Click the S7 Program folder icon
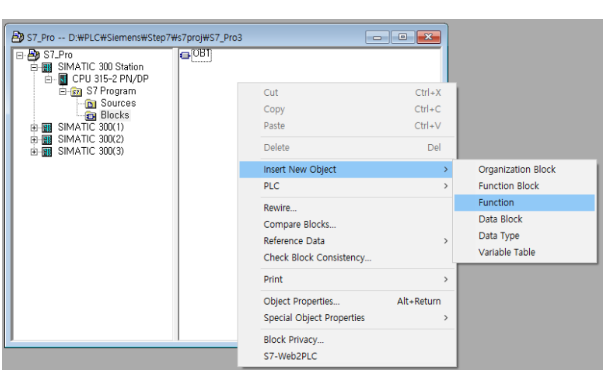The image size is (613, 376). (76, 92)
